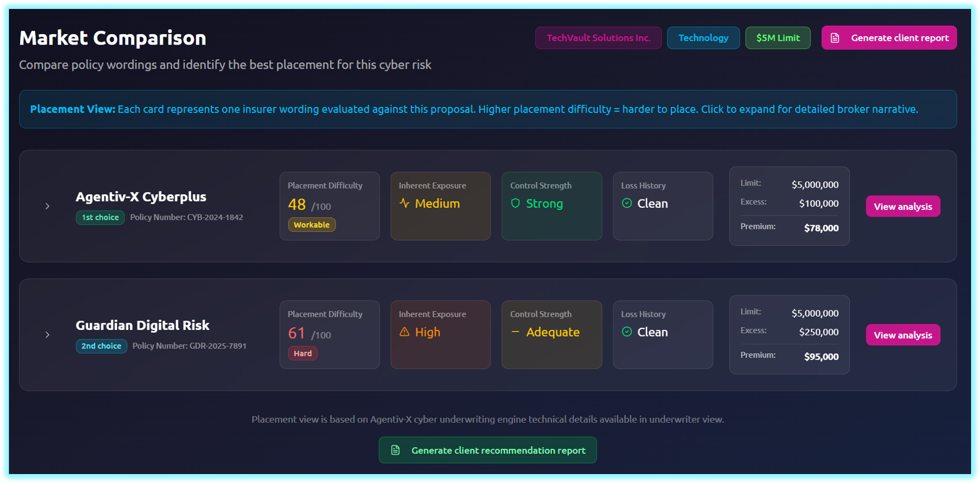This screenshot has width=980, height=483.
Task: Click the 48 placement difficulty score
Action: [x=297, y=204]
